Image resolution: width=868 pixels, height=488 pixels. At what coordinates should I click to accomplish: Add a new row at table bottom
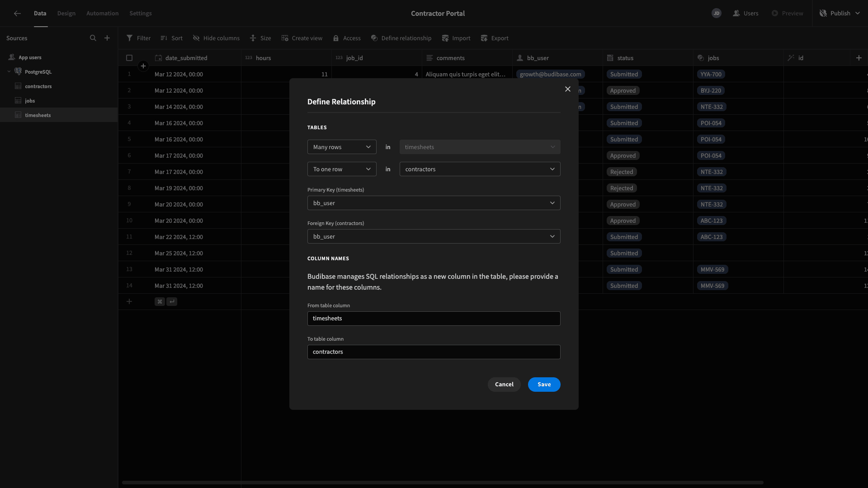click(x=129, y=301)
